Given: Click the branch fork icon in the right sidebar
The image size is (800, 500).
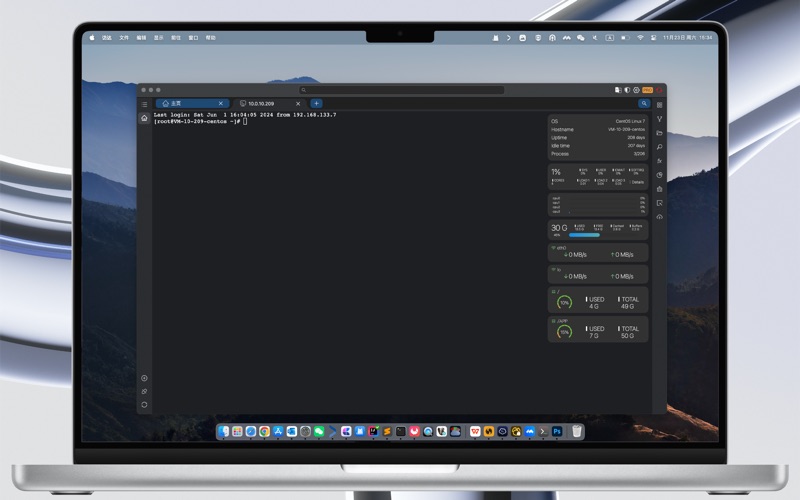Looking at the screenshot, I should click(659, 119).
